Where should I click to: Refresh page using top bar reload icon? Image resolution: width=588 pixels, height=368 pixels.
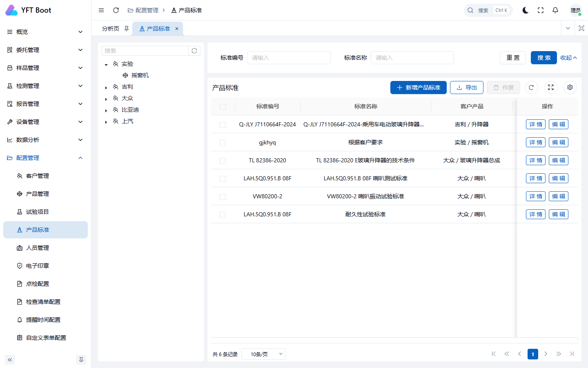tap(116, 10)
